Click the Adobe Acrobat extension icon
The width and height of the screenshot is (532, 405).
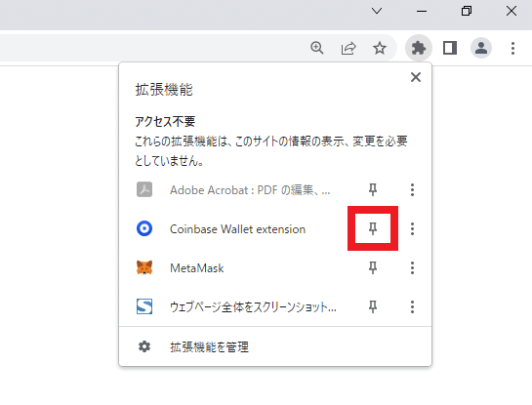[144, 189]
